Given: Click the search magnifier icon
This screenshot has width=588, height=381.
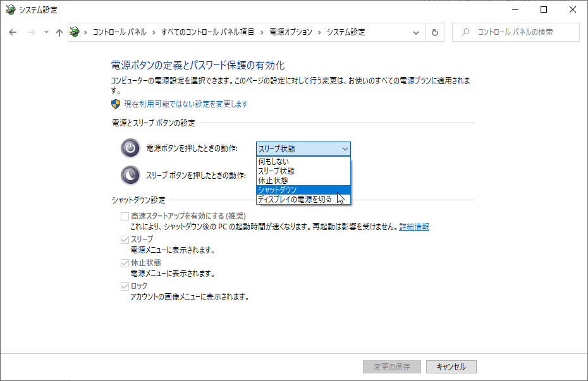Looking at the screenshot, I should pos(465,32).
